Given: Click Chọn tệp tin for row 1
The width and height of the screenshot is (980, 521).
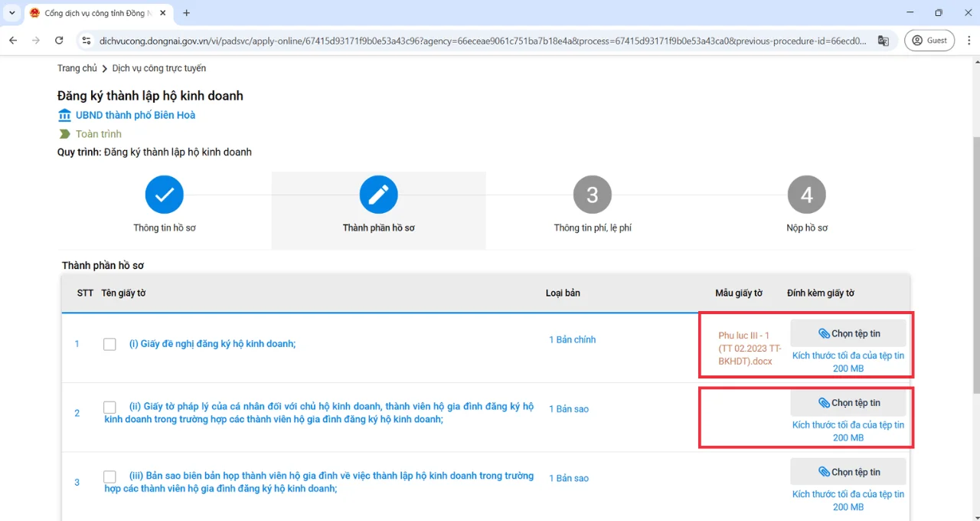Looking at the screenshot, I should [848, 333].
